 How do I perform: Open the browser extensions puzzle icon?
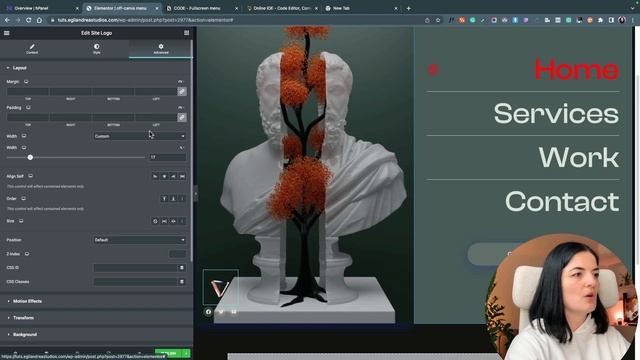point(600,20)
